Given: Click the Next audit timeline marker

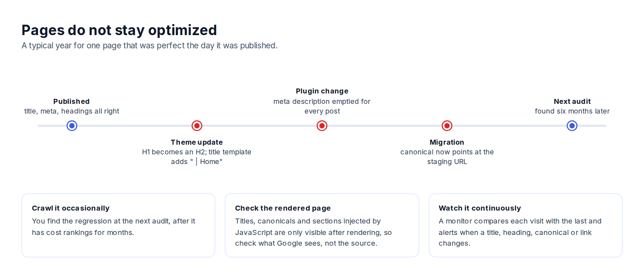Looking at the screenshot, I should (x=572, y=126).
